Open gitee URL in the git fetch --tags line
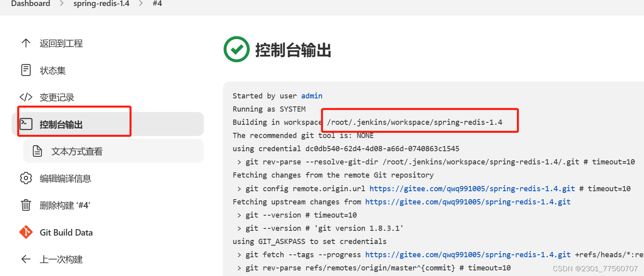This screenshot has width=644, height=276. click(x=468, y=254)
